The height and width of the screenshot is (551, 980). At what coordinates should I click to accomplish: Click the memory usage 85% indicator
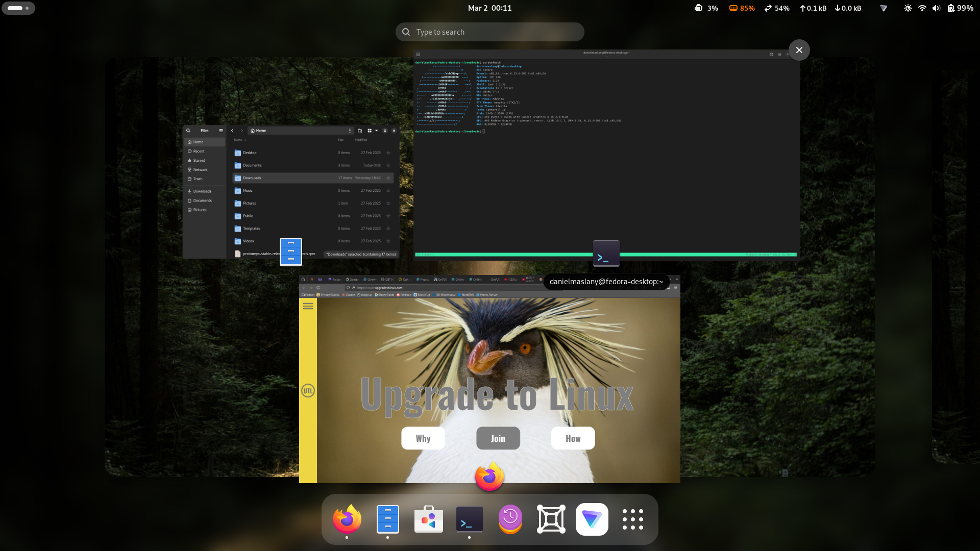(742, 8)
